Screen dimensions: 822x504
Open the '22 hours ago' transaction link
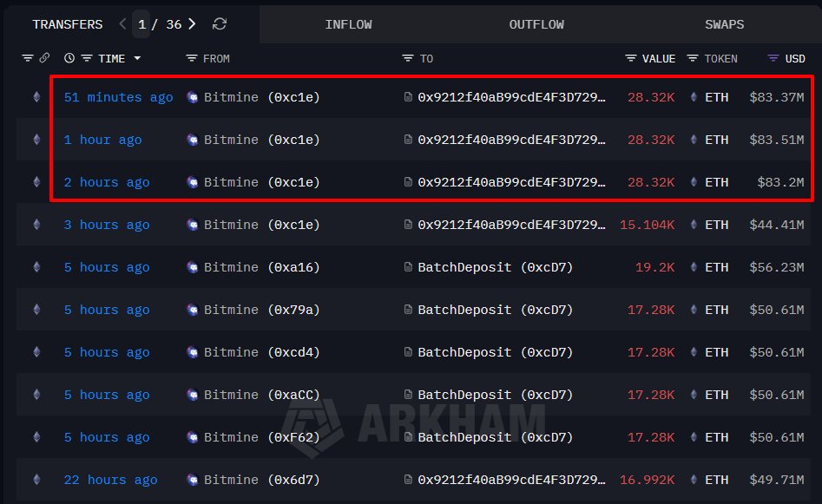110,480
